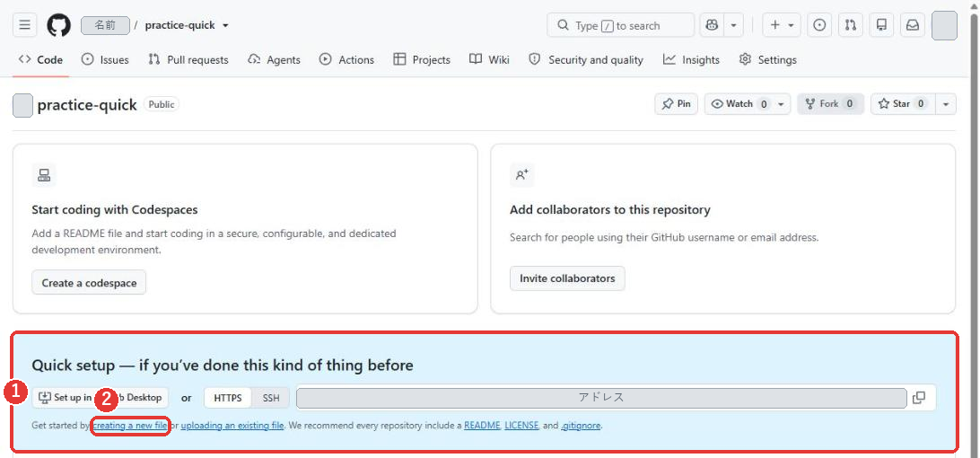
Task: Select the HTTPS protocol option
Action: click(228, 398)
